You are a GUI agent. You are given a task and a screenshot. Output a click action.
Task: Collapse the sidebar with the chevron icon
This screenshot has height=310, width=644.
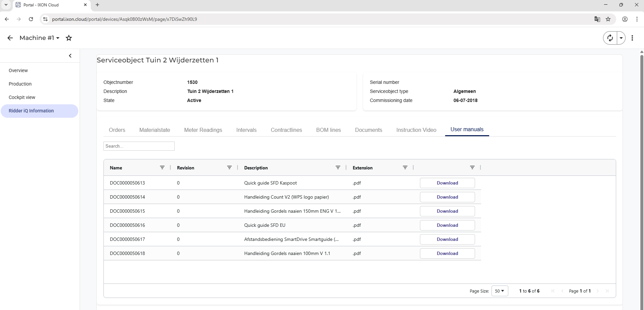(x=70, y=56)
